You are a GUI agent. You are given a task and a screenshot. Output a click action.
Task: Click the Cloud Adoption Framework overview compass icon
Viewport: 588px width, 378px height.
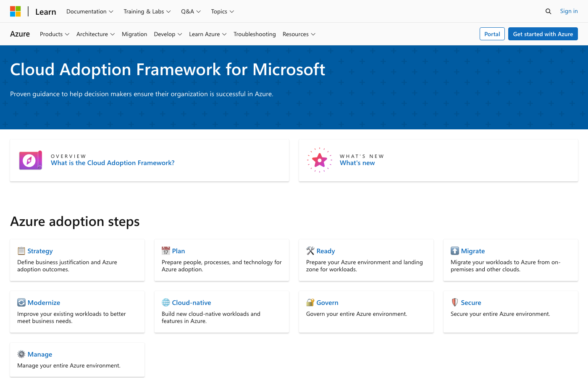[30, 160]
